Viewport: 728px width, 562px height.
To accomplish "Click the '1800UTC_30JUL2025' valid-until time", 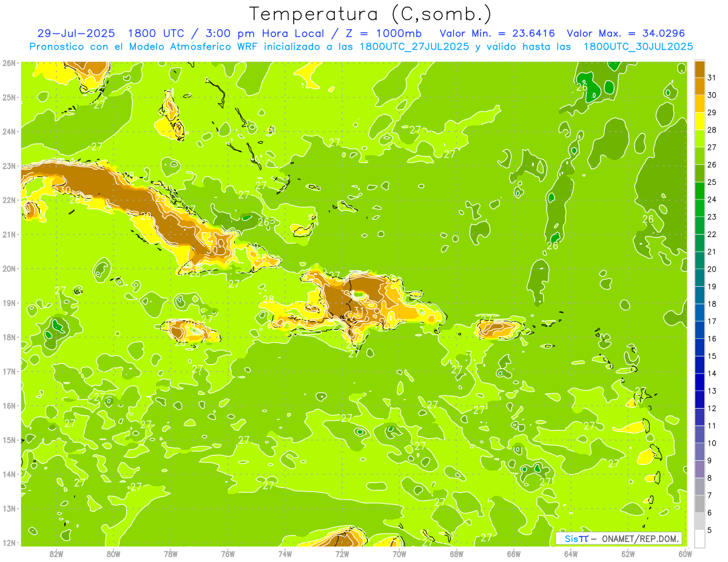I will (x=638, y=46).
